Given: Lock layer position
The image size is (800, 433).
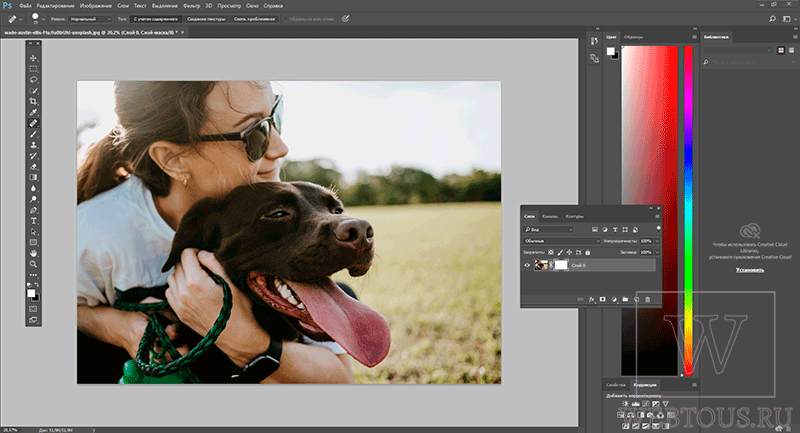Looking at the screenshot, I should point(569,252).
